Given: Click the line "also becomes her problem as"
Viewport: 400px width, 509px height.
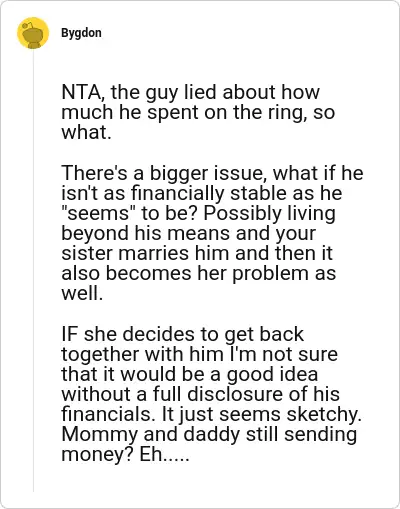Looking at the screenshot, I should pos(198,273).
